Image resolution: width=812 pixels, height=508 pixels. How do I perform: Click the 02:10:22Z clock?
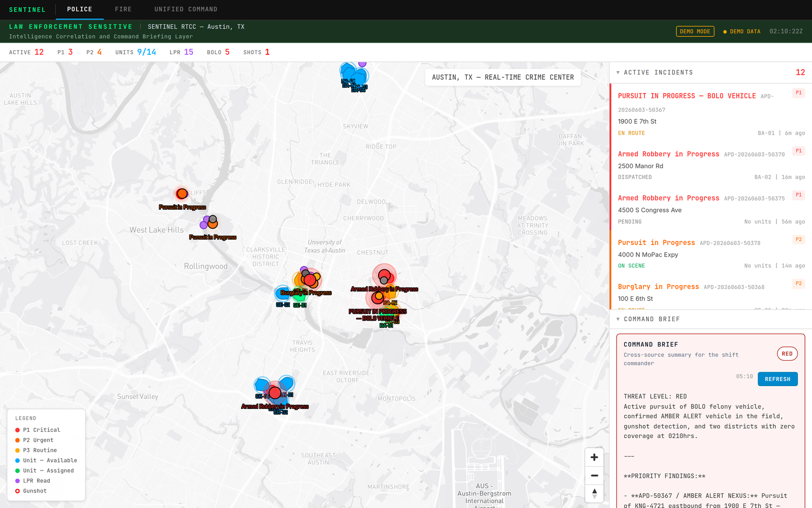[x=786, y=31]
